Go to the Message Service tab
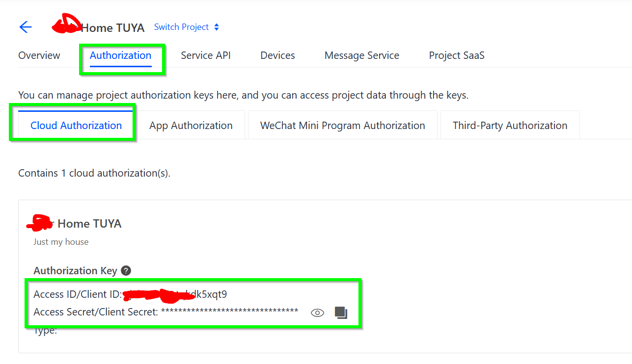 (362, 55)
